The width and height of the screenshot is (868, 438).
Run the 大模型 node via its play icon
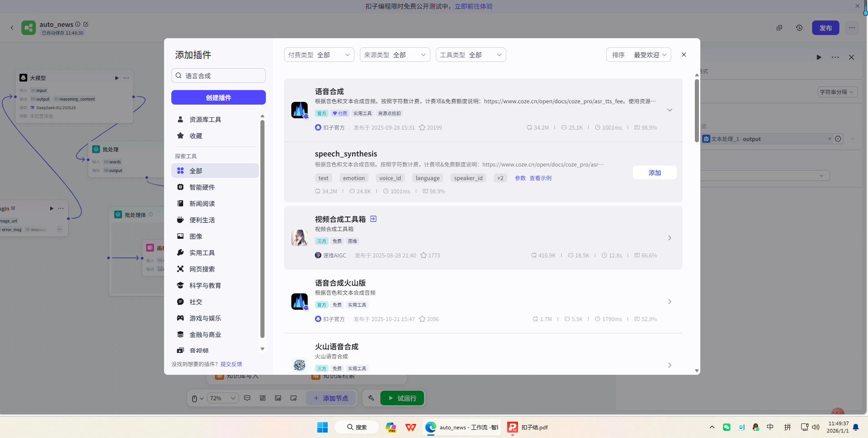(x=116, y=78)
